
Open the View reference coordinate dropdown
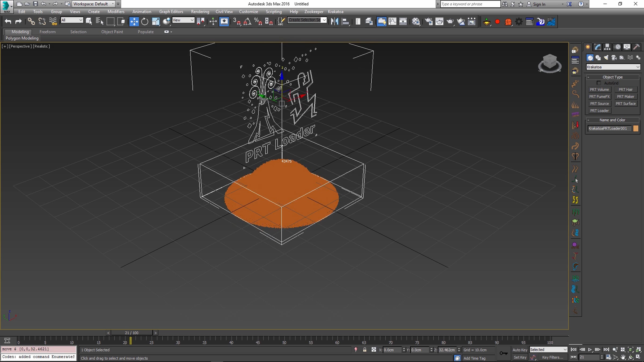click(183, 20)
